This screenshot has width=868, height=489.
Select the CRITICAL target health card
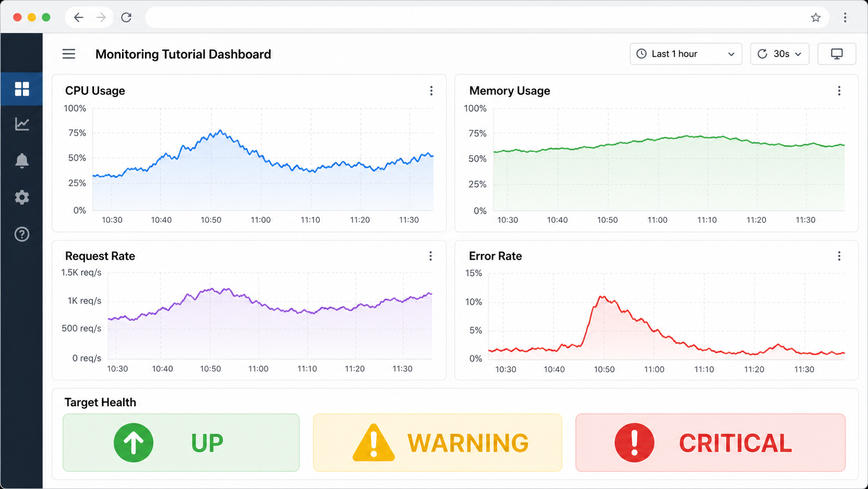click(x=710, y=443)
